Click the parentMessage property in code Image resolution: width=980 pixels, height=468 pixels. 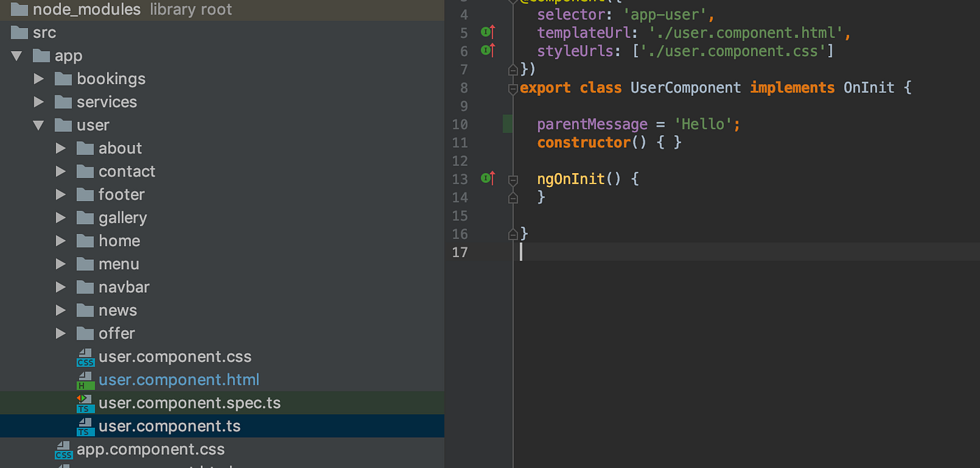click(x=592, y=125)
